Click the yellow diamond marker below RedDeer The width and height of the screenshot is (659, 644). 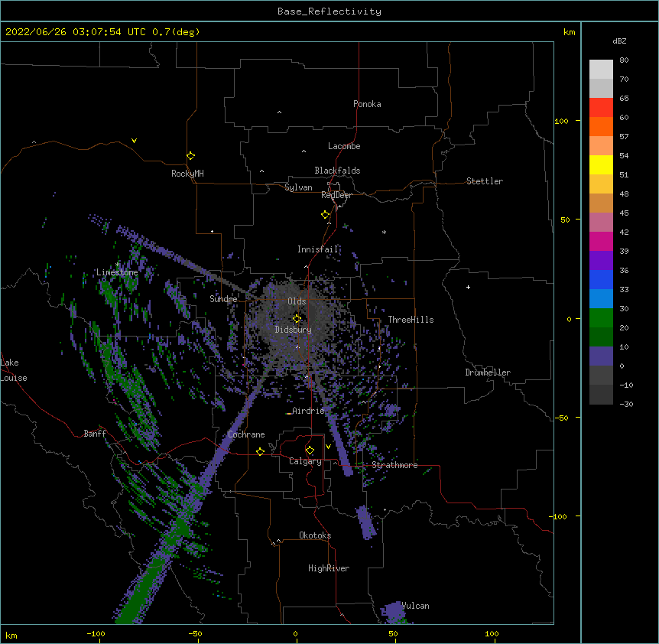[x=326, y=215]
